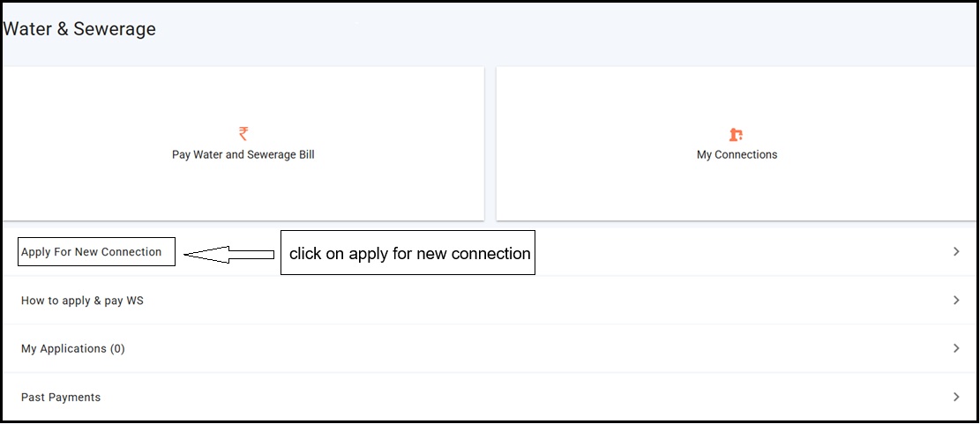Expand the Past Payments chevron arrow

pyautogui.click(x=956, y=398)
